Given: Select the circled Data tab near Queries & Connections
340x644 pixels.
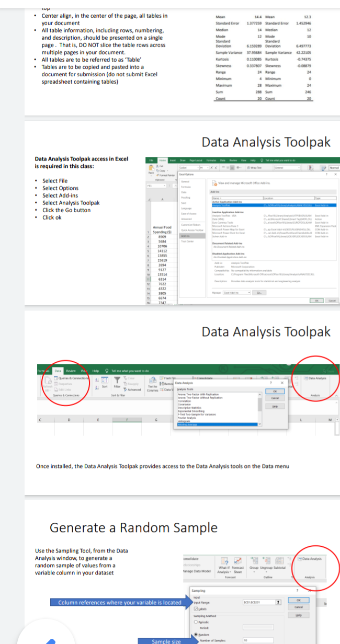Looking at the screenshot, I should (59, 371).
